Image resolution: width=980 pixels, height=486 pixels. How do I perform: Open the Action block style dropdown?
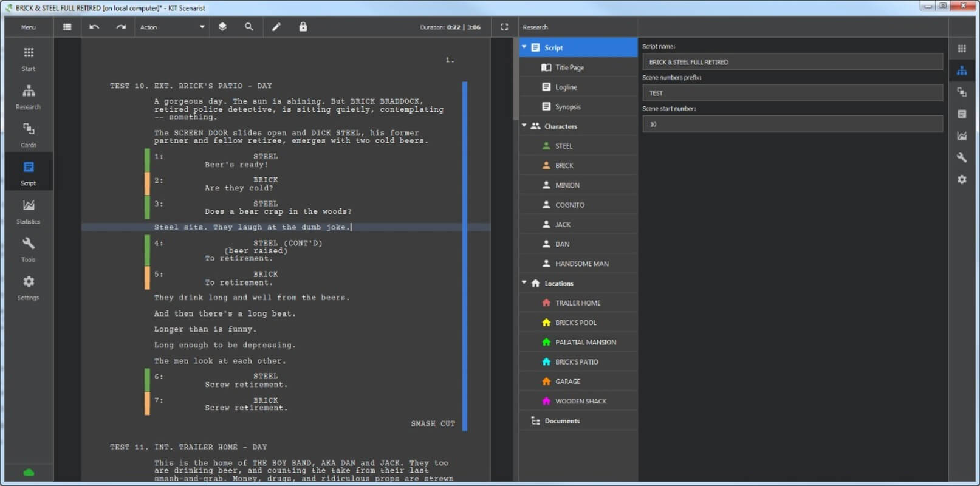pos(172,27)
